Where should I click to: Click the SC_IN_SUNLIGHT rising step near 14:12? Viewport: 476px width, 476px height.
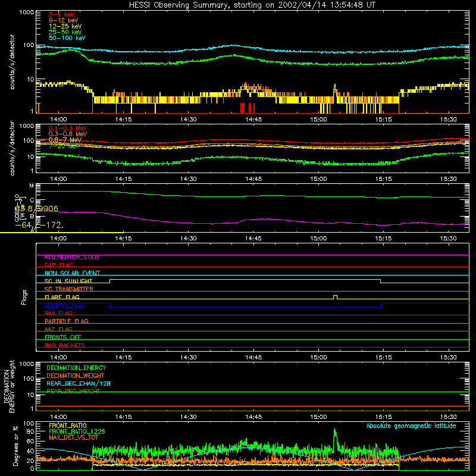coord(110,281)
